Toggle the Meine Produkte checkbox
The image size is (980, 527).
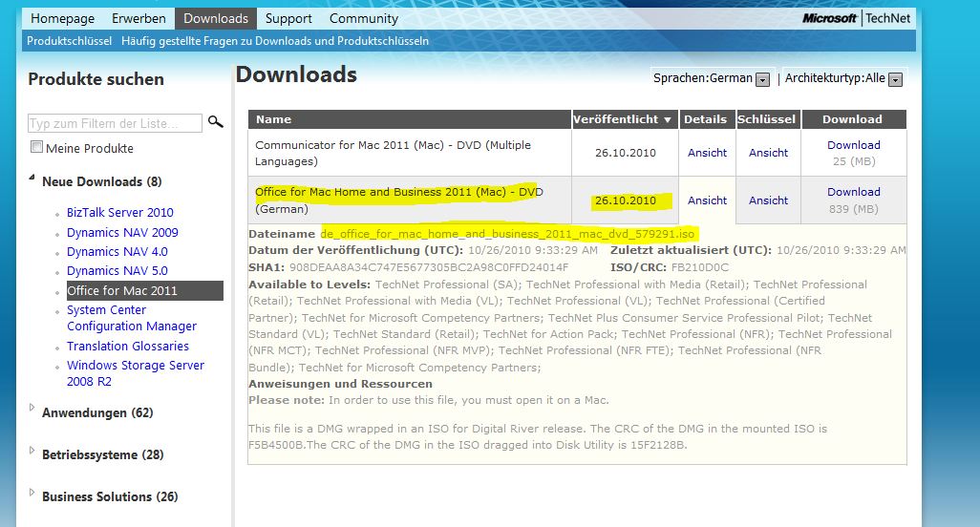[37, 147]
